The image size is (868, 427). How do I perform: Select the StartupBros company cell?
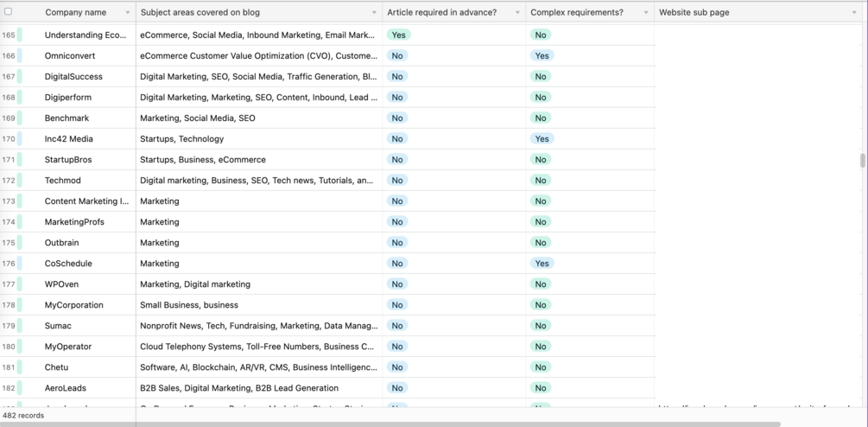79,160
